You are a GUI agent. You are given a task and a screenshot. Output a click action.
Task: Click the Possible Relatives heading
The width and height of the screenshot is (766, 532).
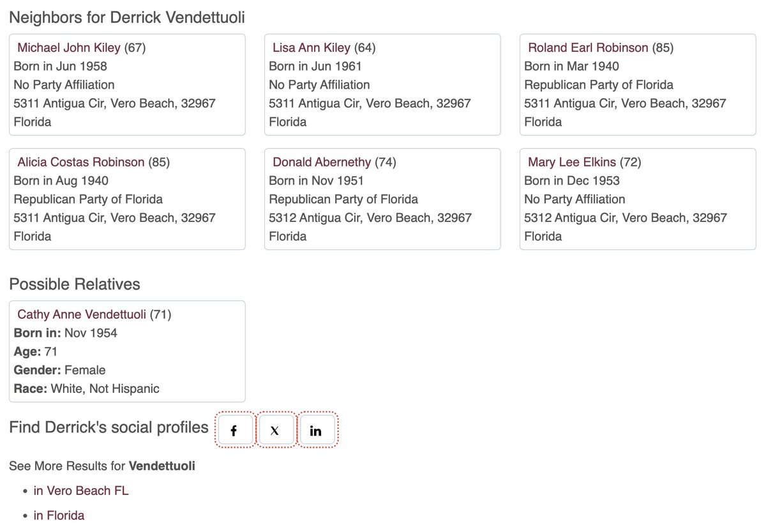click(x=75, y=284)
